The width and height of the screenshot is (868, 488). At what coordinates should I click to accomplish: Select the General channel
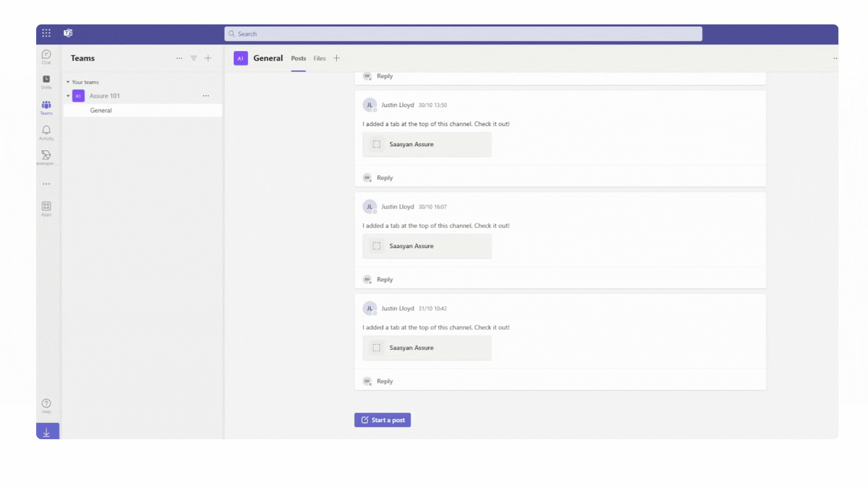(x=143, y=110)
